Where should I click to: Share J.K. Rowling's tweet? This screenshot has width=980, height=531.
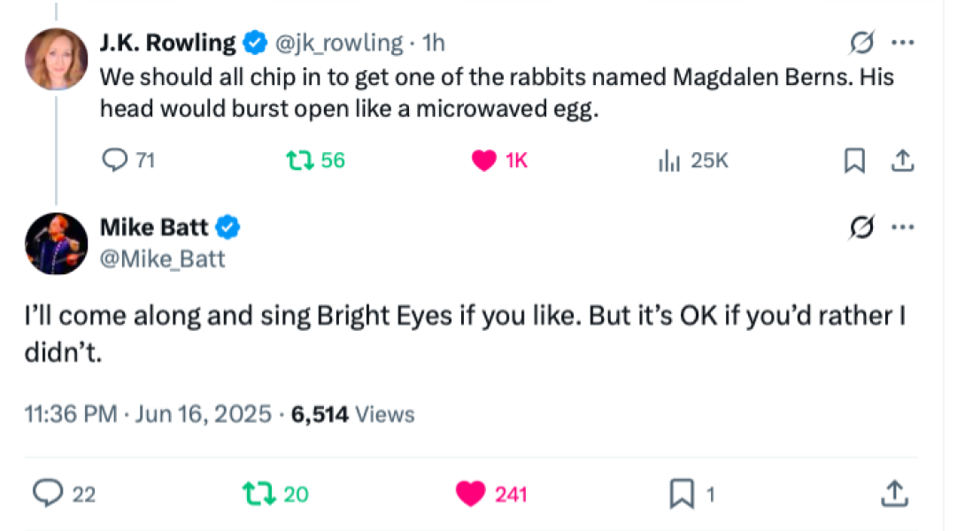(x=901, y=160)
